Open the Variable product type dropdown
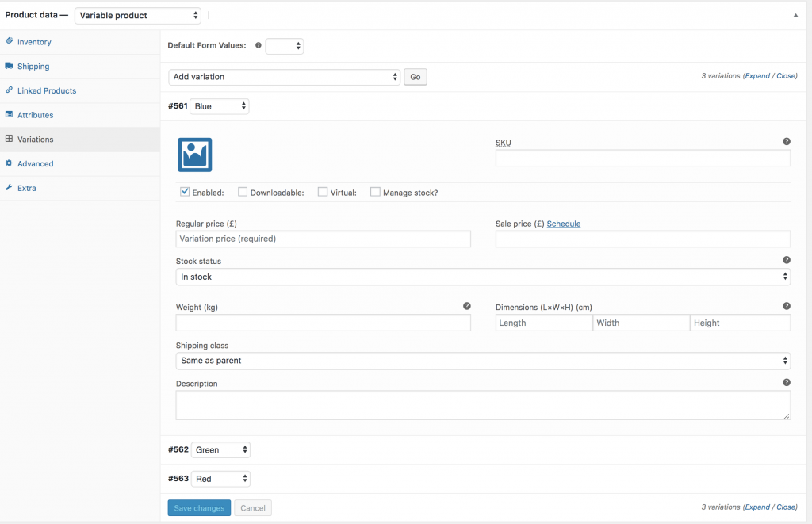This screenshot has height=524, width=812. [138, 15]
